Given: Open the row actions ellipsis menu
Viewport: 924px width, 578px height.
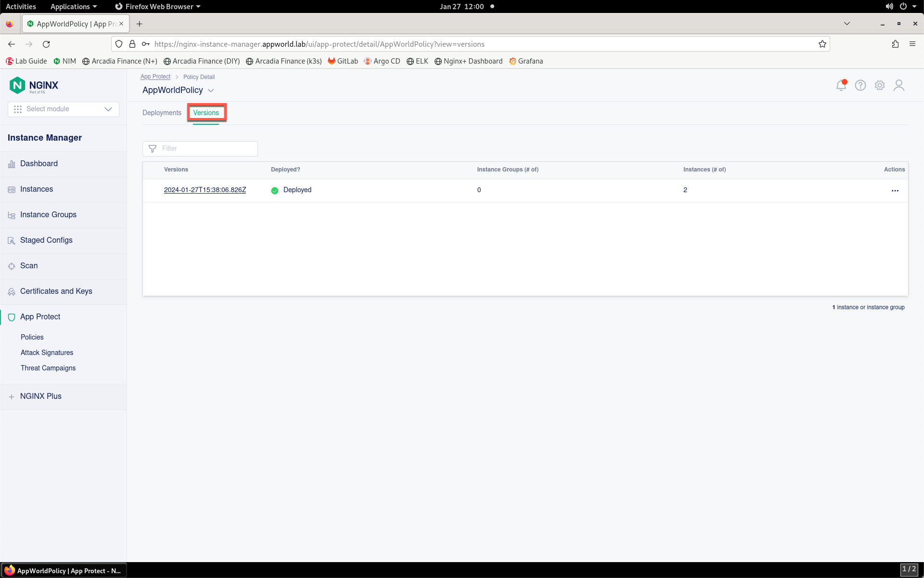Looking at the screenshot, I should pyautogui.click(x=895, y=191).
